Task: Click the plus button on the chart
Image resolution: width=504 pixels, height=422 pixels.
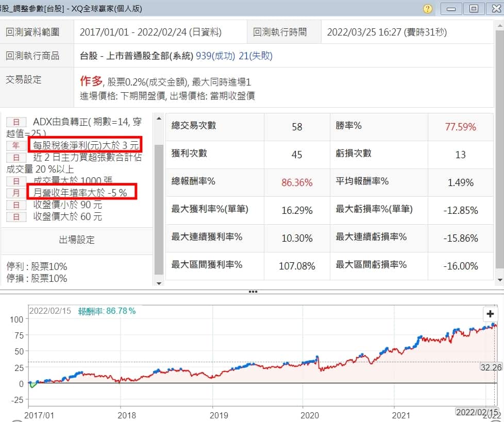Action: pyautogui.click(x=490, y=314)
